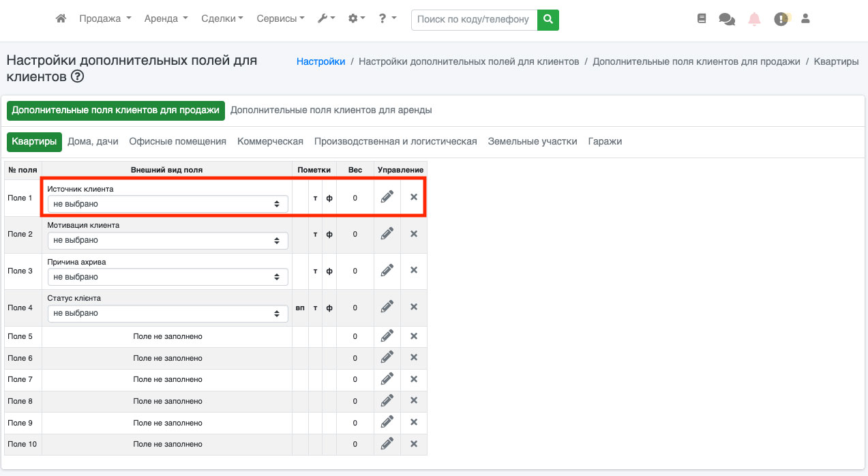The height and width of the screenshot is (476, 868).
Task: Focus the Поиск по коду/телефону search field
Action: pyautogui.click(x=474, y=20)
